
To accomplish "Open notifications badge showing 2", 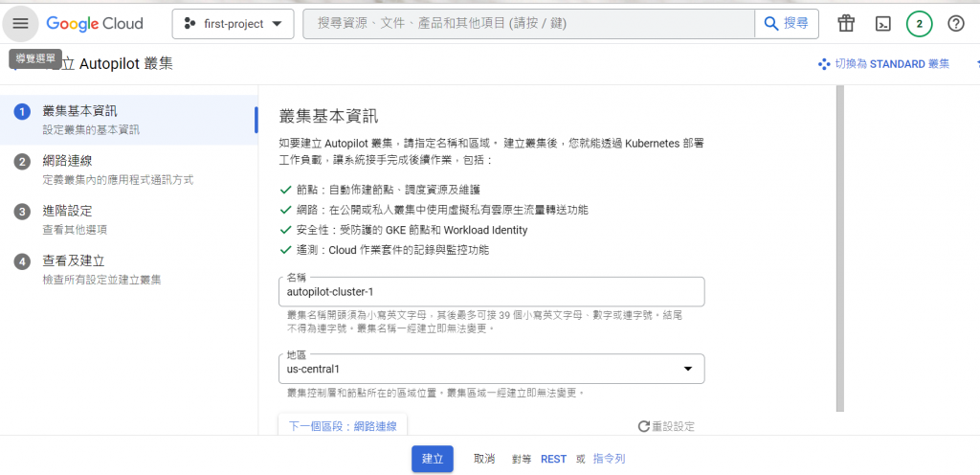I will 919,24.
